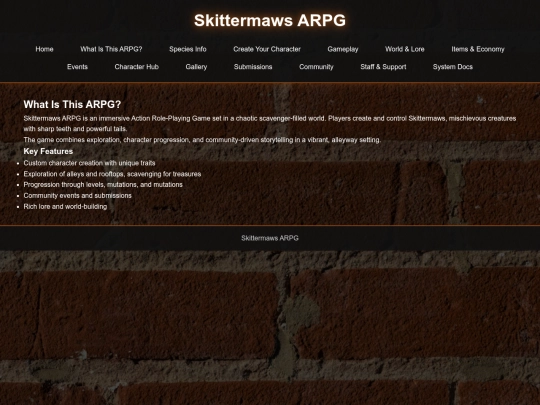The height and width of the screenshot is (405, 540).
Task: Go to the Events page
Action: (x=77, y=67)
